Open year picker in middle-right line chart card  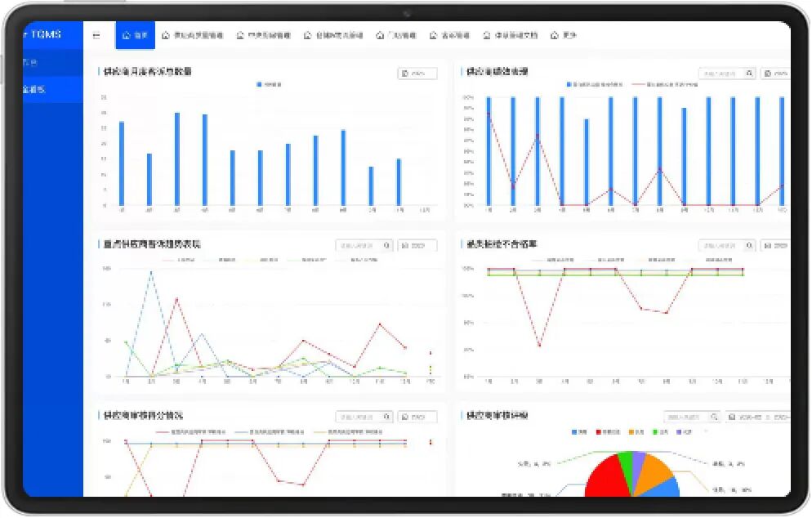click(775, 245)
